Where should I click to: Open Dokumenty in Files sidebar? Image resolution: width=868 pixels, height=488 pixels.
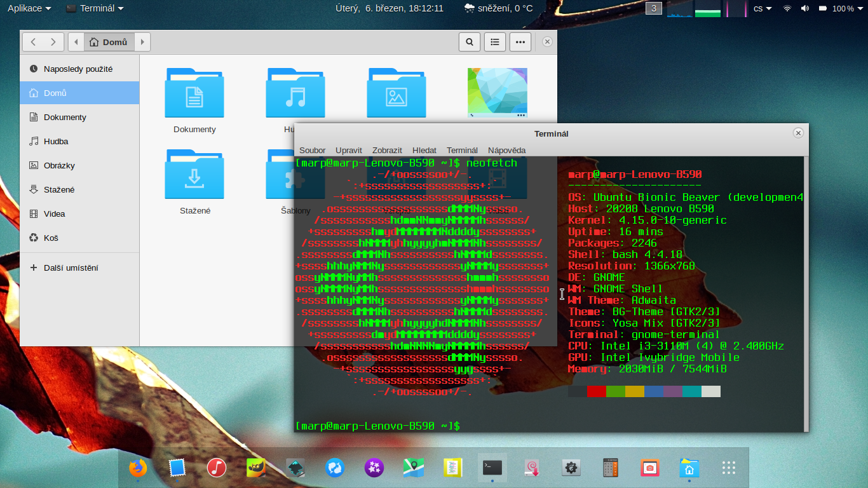[79, 117]
